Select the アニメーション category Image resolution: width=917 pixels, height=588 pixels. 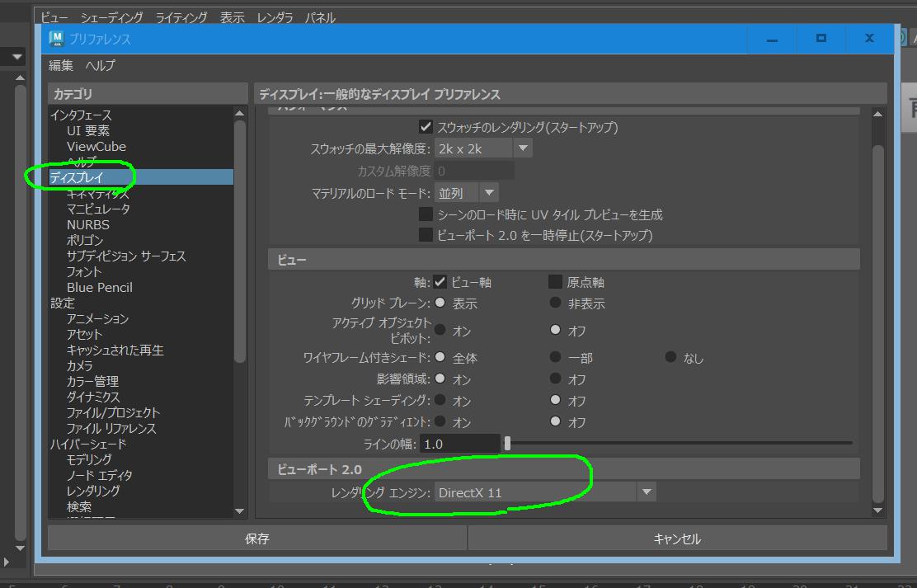click(97, 319)
